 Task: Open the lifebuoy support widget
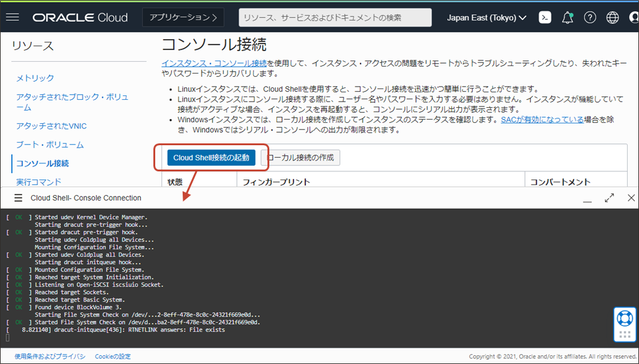coord(625,318)
